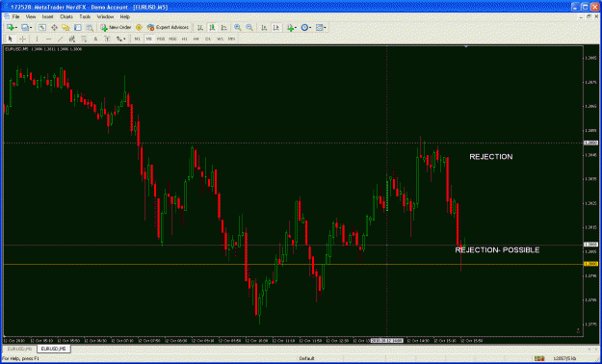Select the Text Label tool icon
This screenshot has width=602, height=364.
107,39
